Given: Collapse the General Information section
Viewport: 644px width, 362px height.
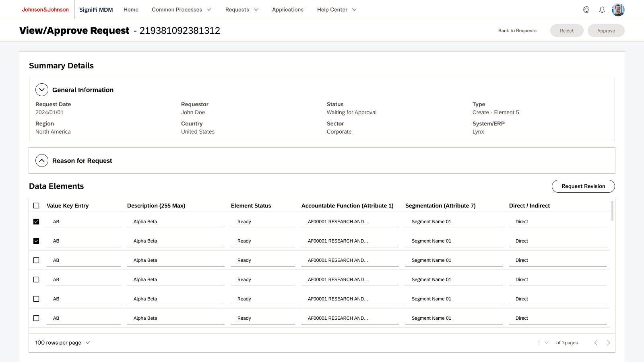Looking at the screenshot, I should tap(42, 90).
